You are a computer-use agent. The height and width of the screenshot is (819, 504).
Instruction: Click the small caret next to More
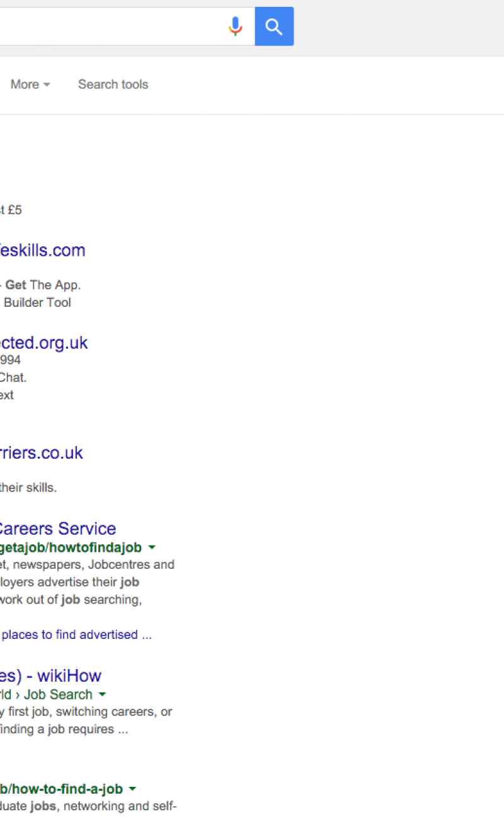(47, 85)
